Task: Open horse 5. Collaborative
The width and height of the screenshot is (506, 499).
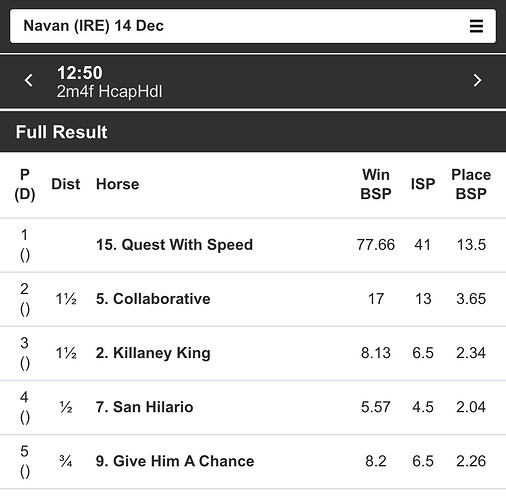Action: coord(153,299)
